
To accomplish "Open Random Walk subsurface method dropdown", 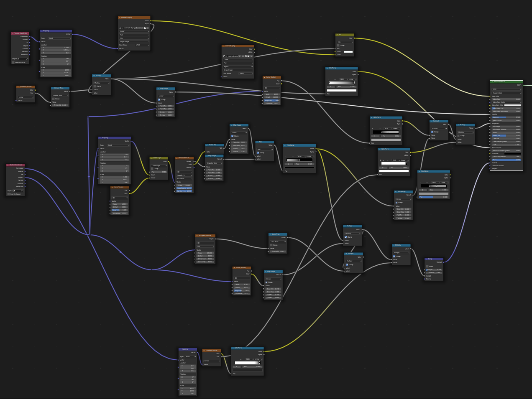I will click(506, 93).
